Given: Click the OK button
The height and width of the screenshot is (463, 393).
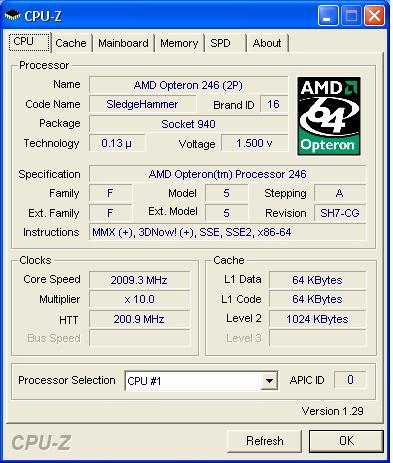Looking at the screenshot, I should [x=346, y=441].
